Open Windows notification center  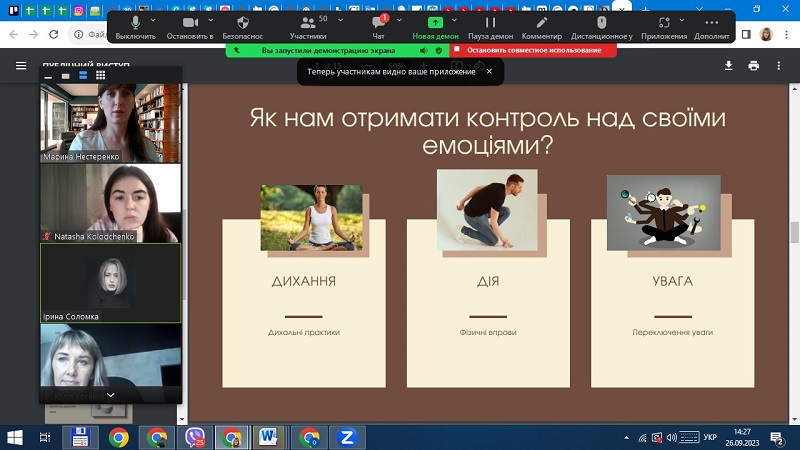pos(777,438)
